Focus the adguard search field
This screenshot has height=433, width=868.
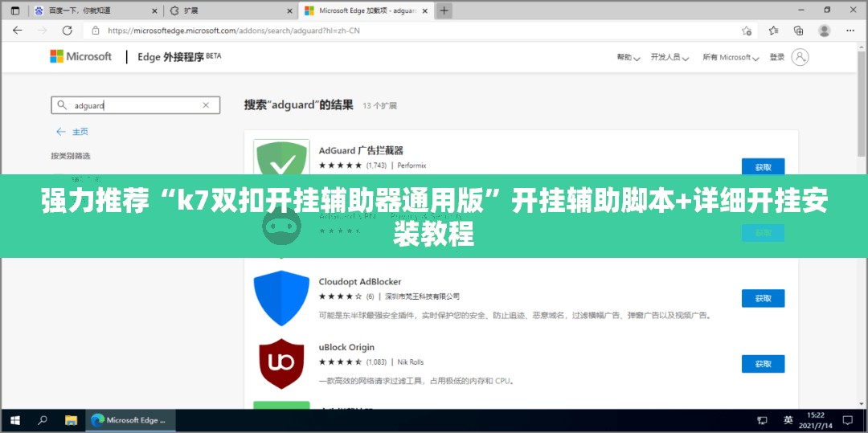point(136,105)
